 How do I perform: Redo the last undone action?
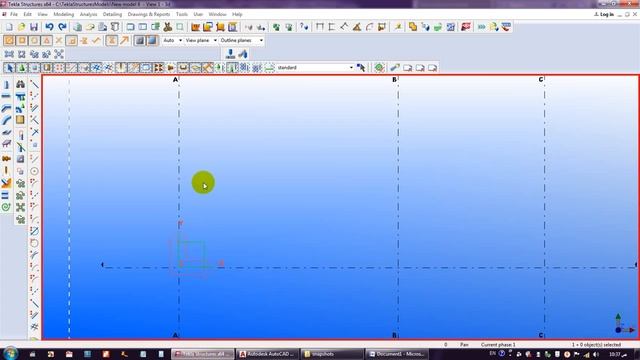coord(62,27)
